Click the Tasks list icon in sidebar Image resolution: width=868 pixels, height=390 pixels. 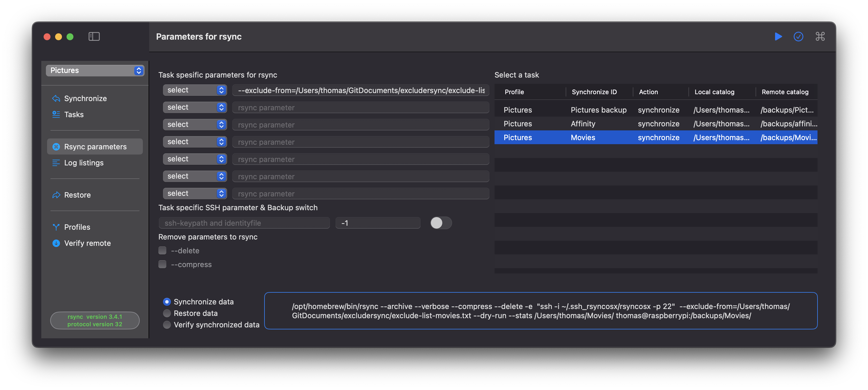(56, 115)
